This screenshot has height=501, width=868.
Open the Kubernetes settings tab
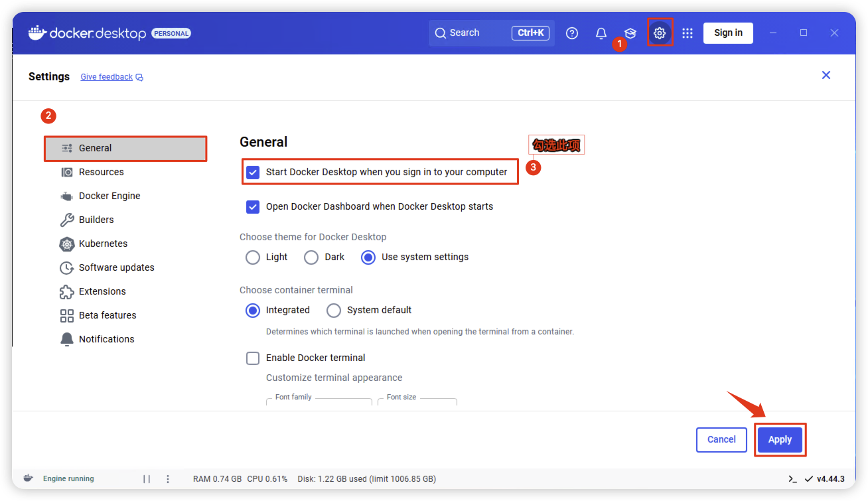pos(125,244)
